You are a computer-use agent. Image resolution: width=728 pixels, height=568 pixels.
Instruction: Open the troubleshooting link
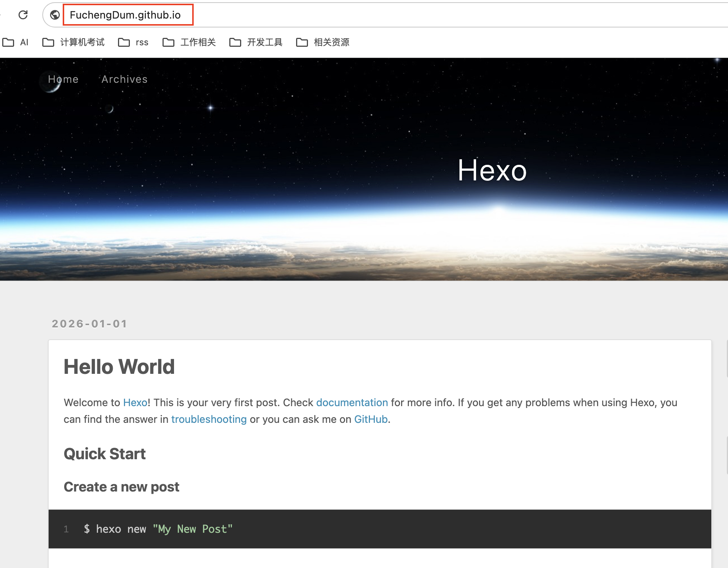[209, 419]
